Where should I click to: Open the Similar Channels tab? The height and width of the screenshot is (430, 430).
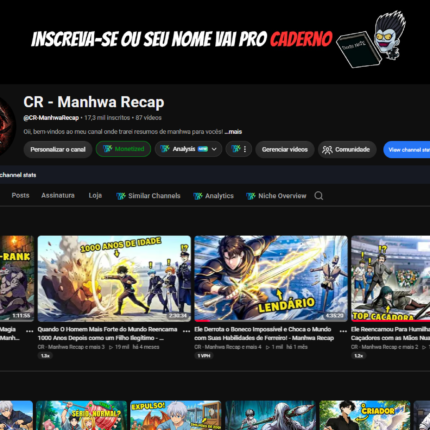tap(148, 196)
